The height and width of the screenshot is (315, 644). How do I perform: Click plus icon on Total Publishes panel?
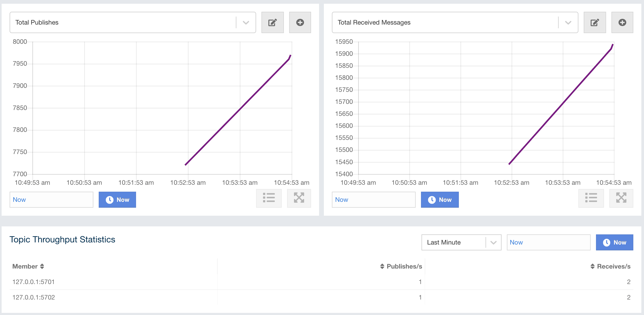coord(300,22)
